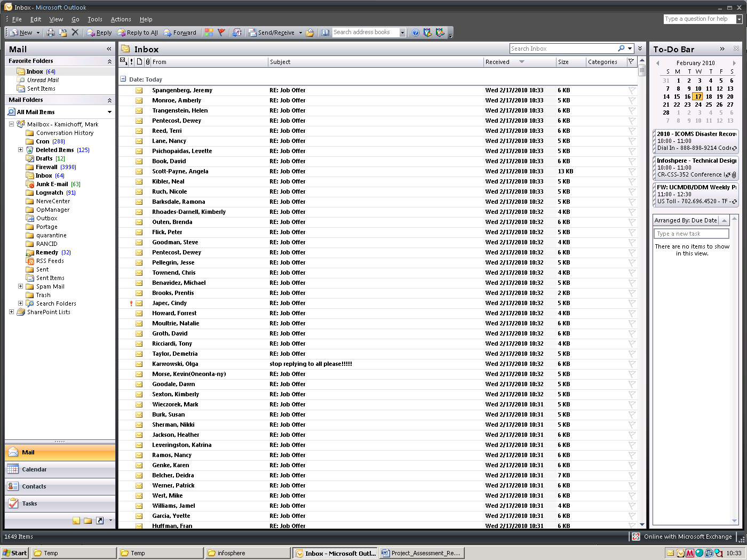Switch to the Contacts pane
747x560 pixels.
60,486
